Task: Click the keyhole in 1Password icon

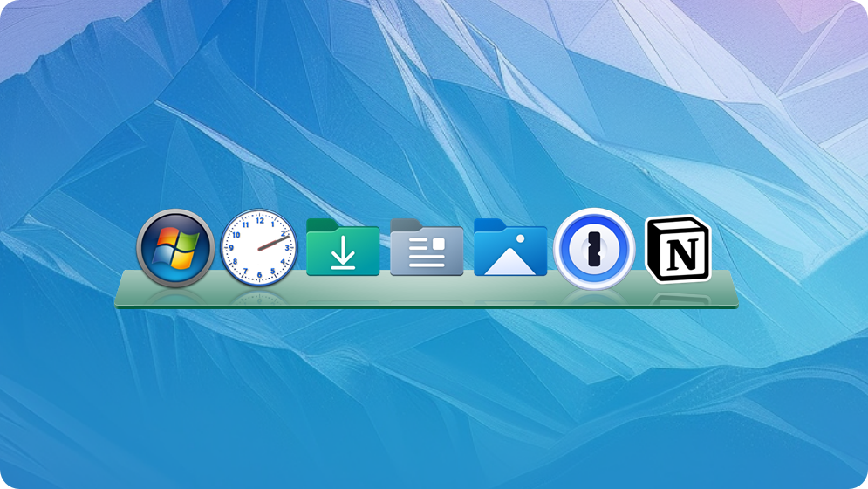Action: (x=594, y=249)
